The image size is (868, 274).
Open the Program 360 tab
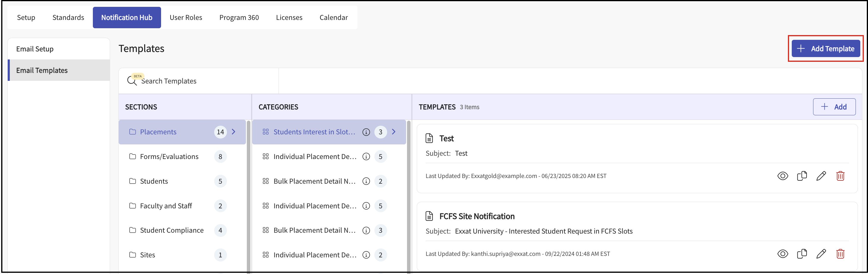(x=239, y=18)
